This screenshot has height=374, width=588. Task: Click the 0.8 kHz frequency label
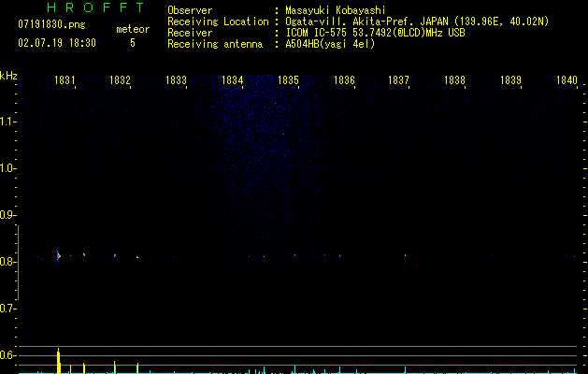(x=7, y=262)
